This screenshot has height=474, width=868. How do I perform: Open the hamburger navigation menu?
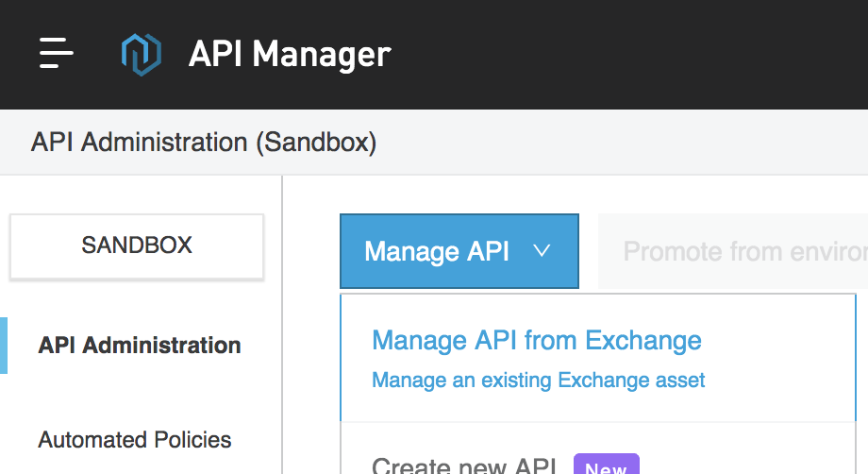click(56, 53)
